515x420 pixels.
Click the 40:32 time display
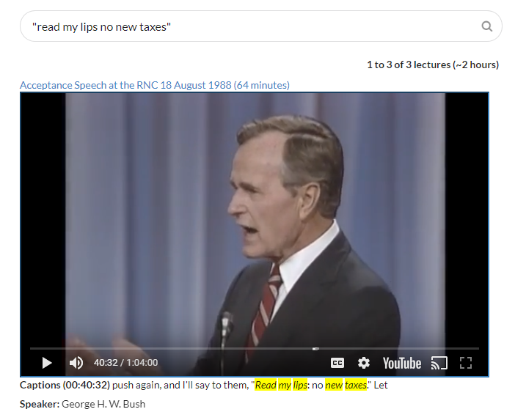106,363
